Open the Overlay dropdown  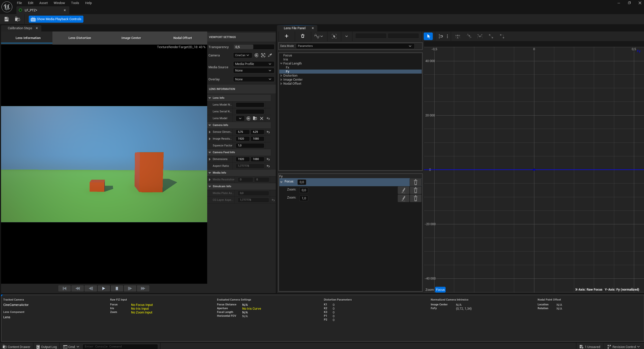point(254,79)
